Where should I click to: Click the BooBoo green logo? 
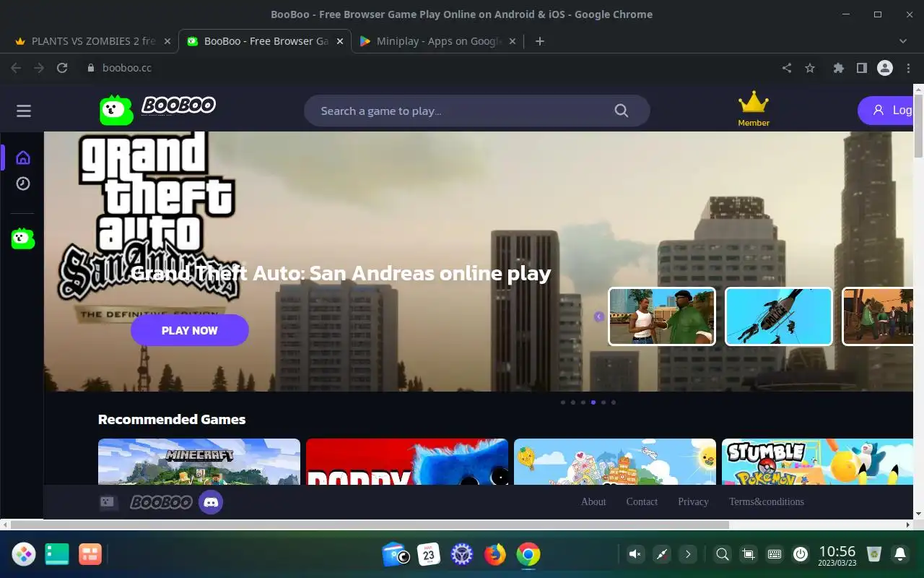[x=116, y=110]
